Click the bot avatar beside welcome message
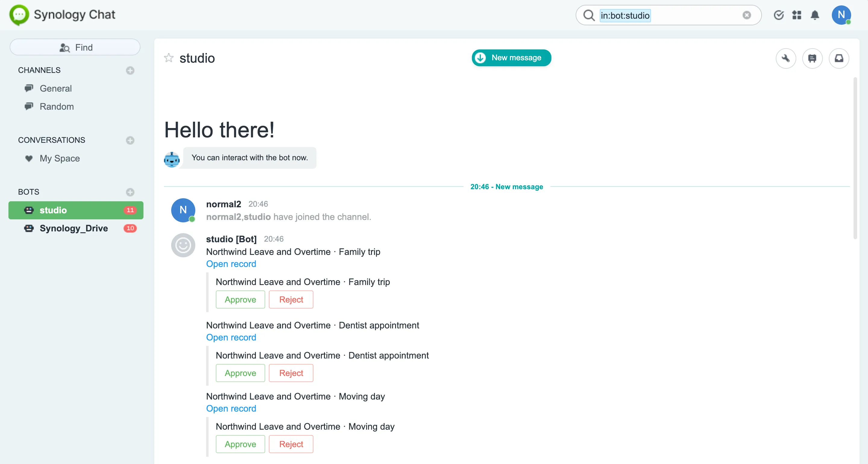The image size is (868, 464). coord(172,160)
